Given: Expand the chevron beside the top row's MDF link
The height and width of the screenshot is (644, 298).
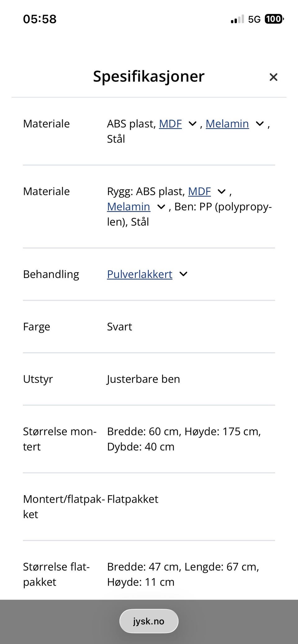Looking at the screenshot, I should click(x=192, y=124).
